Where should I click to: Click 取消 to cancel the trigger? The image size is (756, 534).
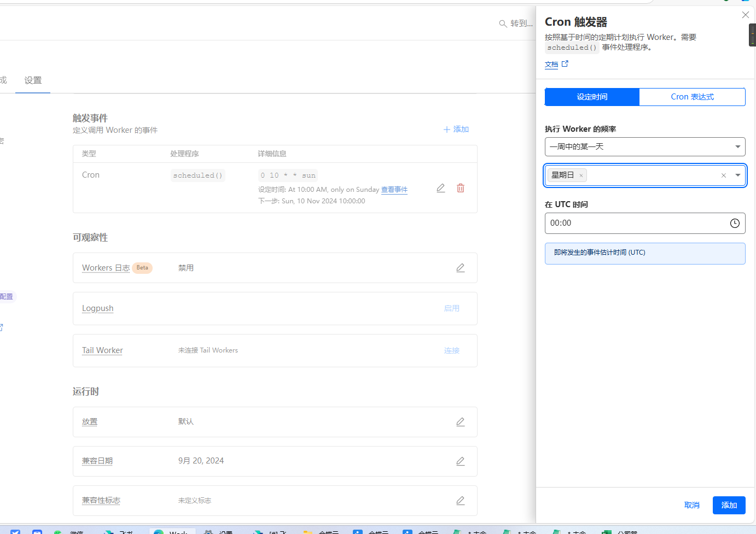coord(692,505)
